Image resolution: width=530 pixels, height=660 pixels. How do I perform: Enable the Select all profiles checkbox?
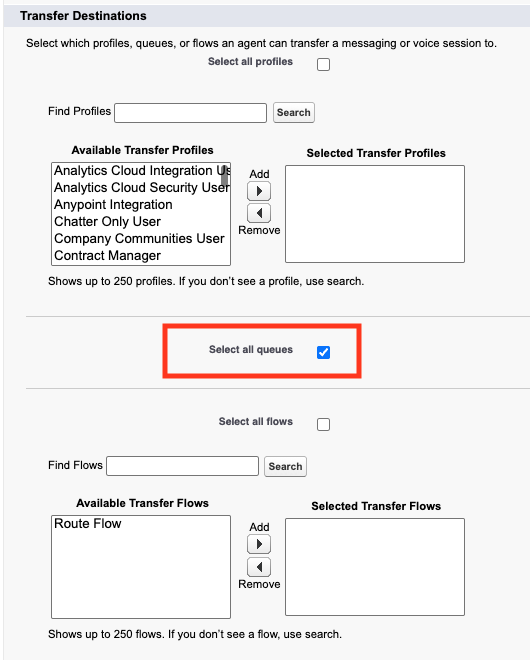click(x=323, y=64)
